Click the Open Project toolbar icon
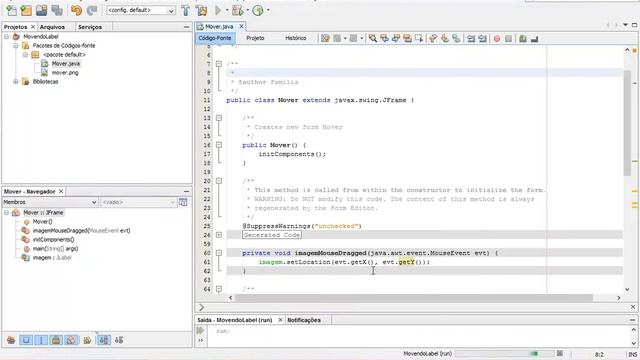The width and height of the screenshot is (640, 360). tap(41, 10)
